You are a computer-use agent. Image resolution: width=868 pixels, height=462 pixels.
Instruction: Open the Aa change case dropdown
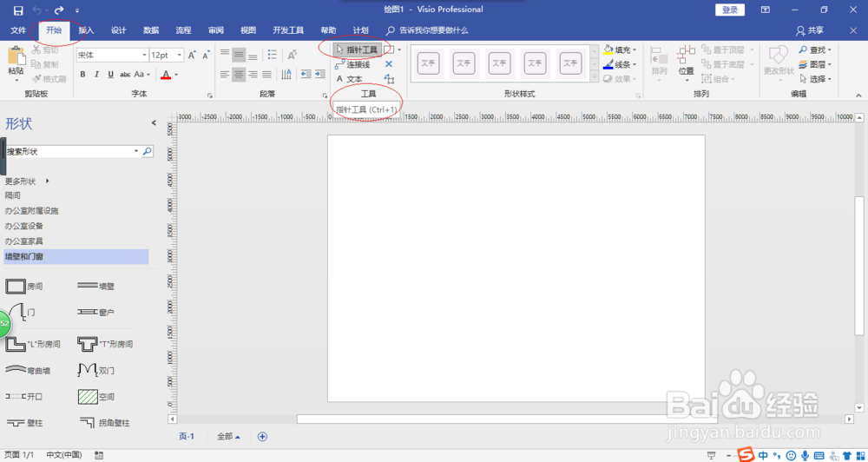click(141, 74)
